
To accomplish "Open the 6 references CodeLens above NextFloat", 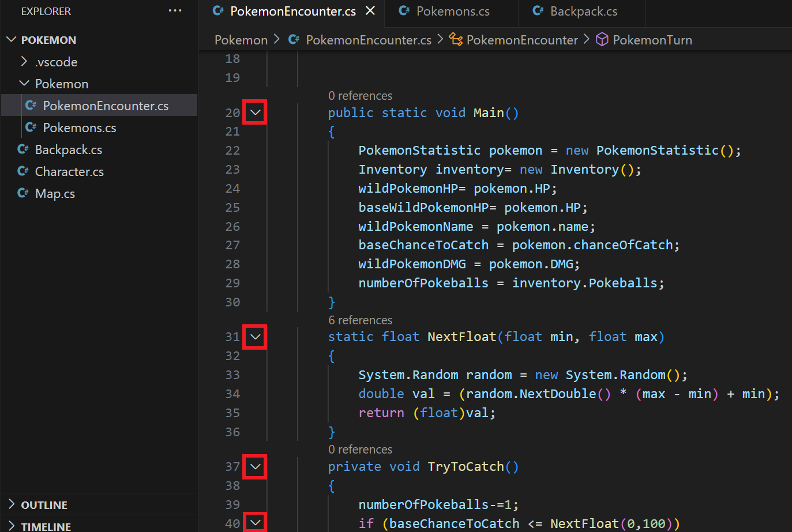I will pos(360,320).
